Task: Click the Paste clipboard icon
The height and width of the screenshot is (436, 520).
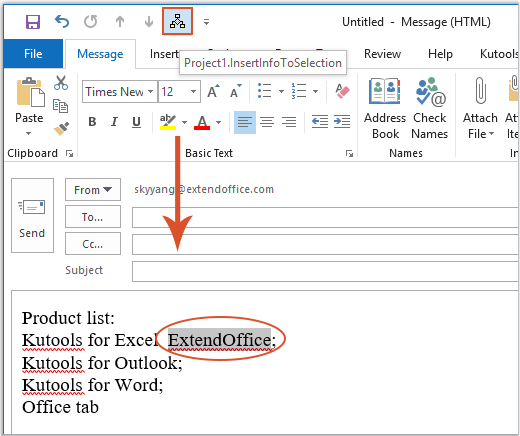Action: pyautogui.click(x=30, y=92)
